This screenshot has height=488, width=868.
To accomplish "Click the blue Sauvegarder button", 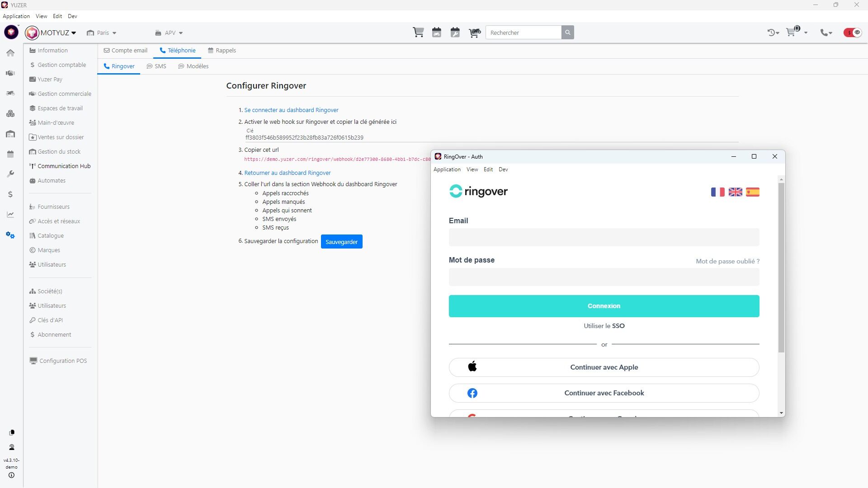I will [341, 242].
